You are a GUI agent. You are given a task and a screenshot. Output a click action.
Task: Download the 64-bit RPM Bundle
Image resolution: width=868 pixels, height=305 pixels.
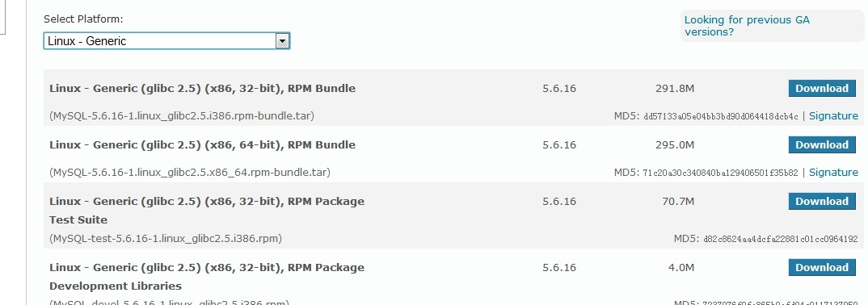click(821, 144)
